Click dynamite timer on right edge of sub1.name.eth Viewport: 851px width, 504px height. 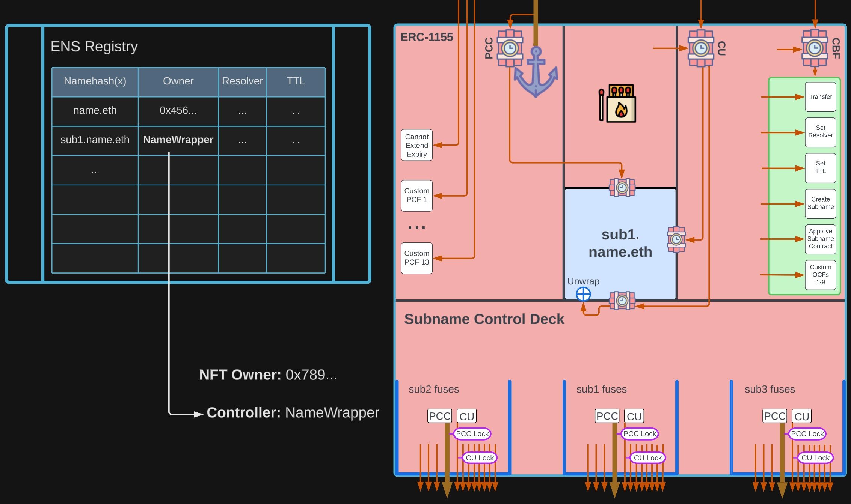tap(676, 239)
